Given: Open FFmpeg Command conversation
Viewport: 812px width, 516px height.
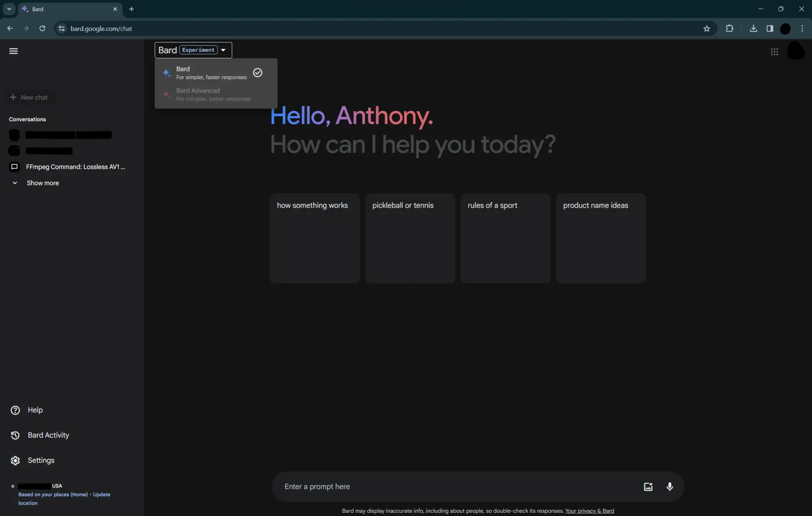Looking at the screenshot, I should coord(75,167).
